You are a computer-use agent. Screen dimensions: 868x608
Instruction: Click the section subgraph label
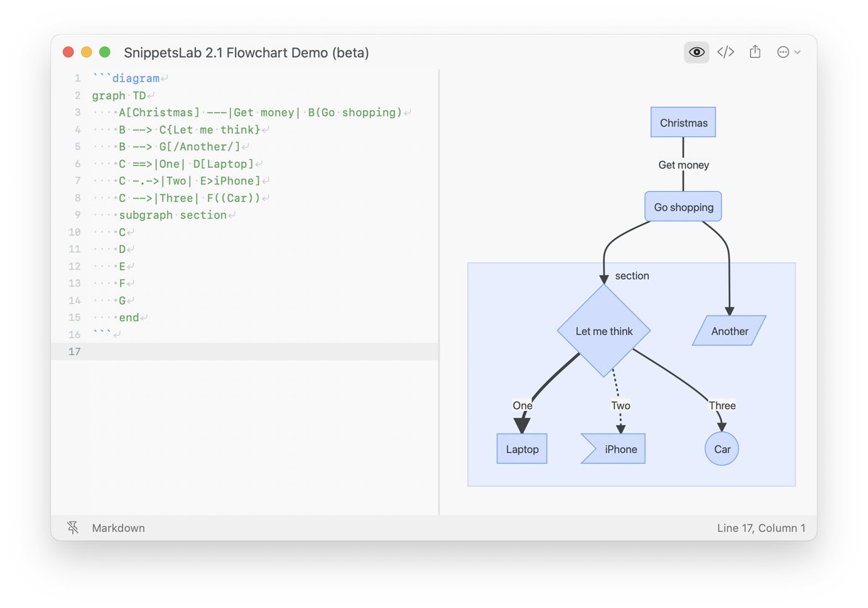(632, 276)
